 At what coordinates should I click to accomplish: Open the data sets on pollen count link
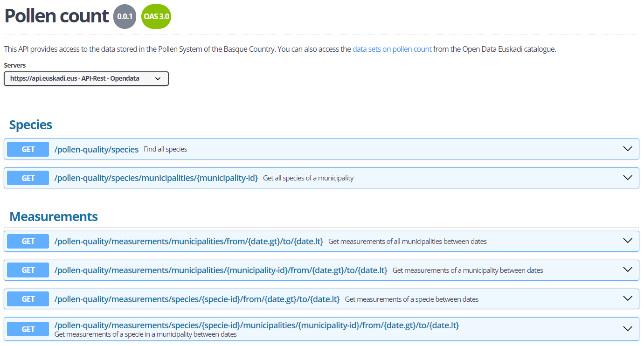tap(392, 49)
